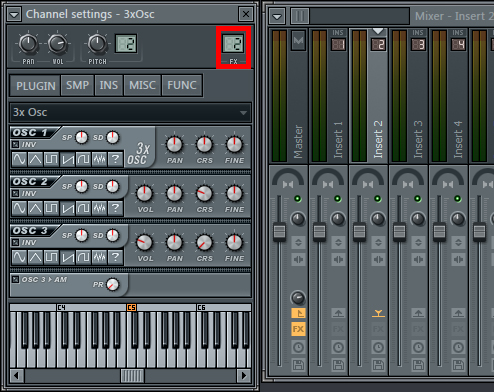
Task: Toggle OSC 3 AM checkbox
Action: [x=15, y=279]
